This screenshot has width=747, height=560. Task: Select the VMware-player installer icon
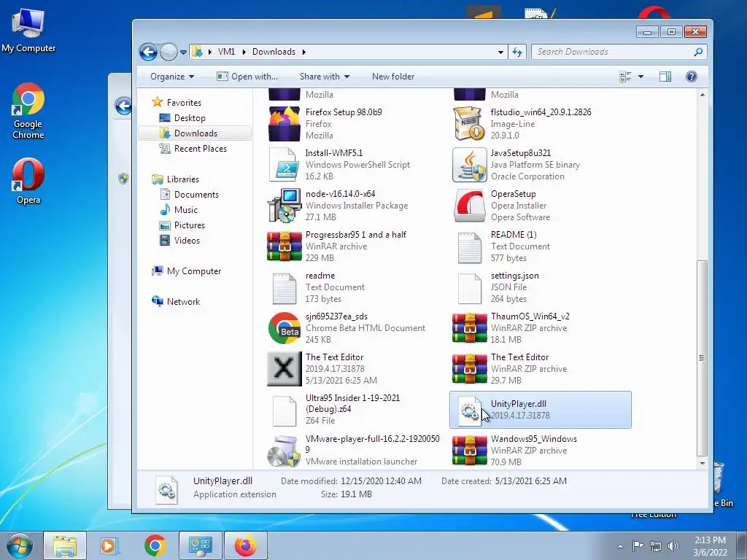pyautogui.click(x=285, y=451)
